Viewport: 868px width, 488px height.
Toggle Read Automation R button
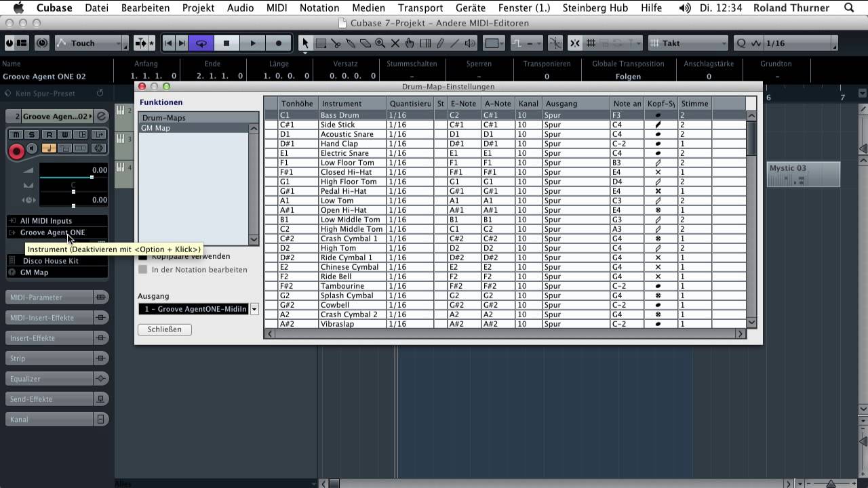pos(49,135)
